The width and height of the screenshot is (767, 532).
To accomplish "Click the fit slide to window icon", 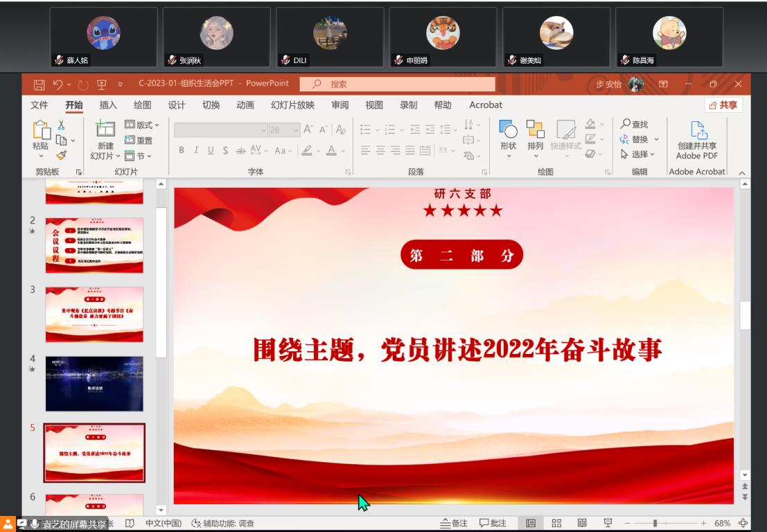I will tap(743, 523).
